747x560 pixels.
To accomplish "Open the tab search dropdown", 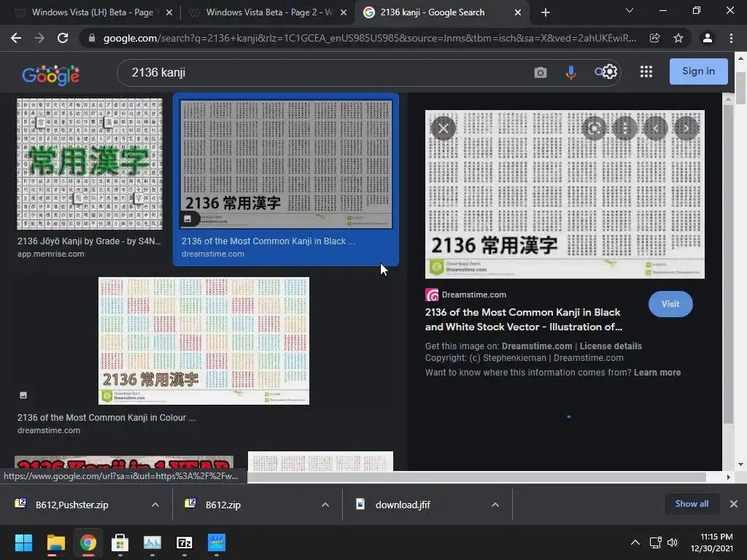I will click(630, 10).
